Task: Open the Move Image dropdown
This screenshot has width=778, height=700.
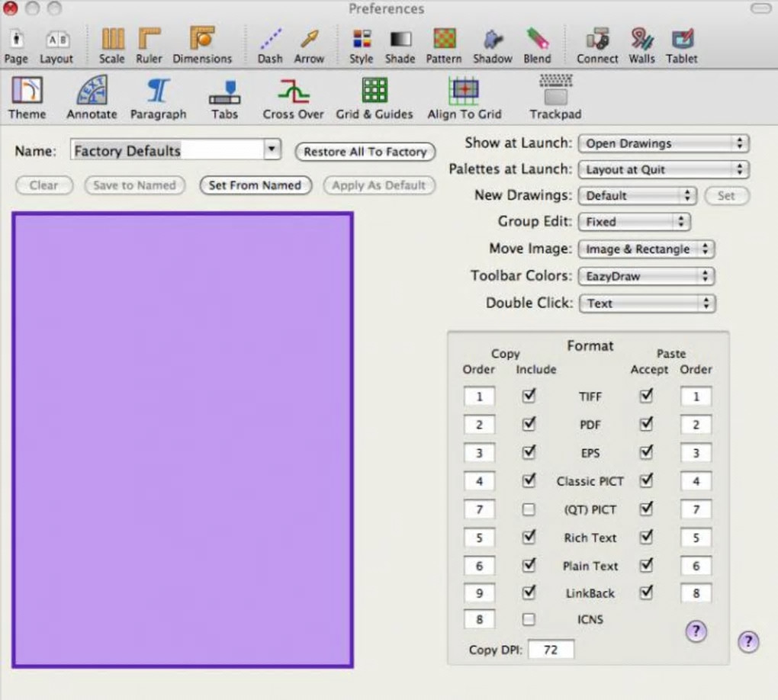Action: pos(647,249)
